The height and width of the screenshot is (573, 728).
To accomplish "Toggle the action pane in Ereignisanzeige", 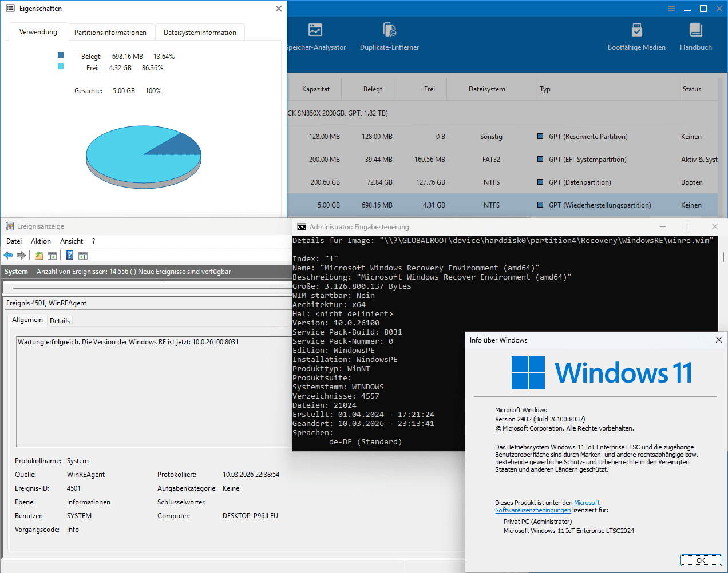I will pos(83,256).
